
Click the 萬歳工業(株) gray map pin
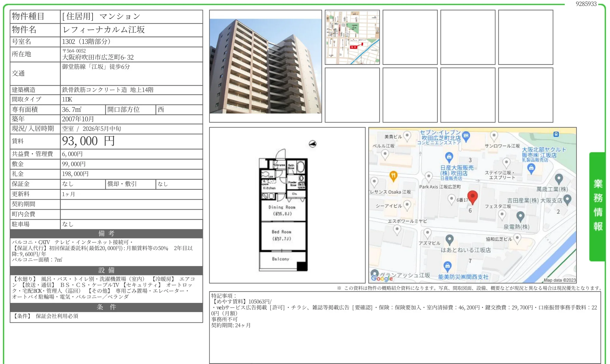[x=559, y=179]
